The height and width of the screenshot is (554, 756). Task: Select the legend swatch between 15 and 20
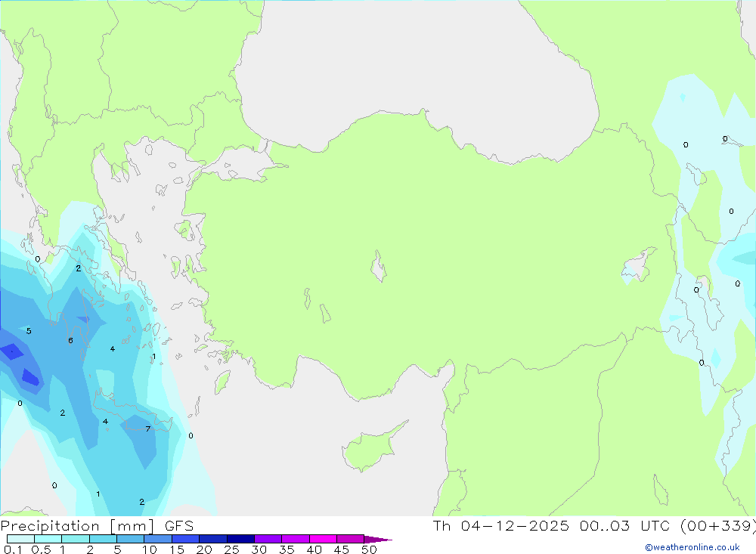(185, 539)
